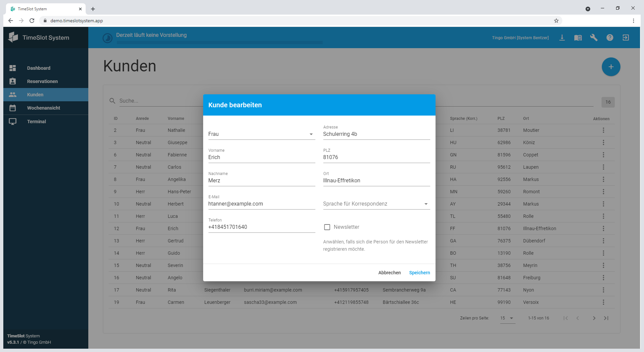The image size is (644, 352).
Task: Click the search magnifier icon
Action: coord(113,101)
